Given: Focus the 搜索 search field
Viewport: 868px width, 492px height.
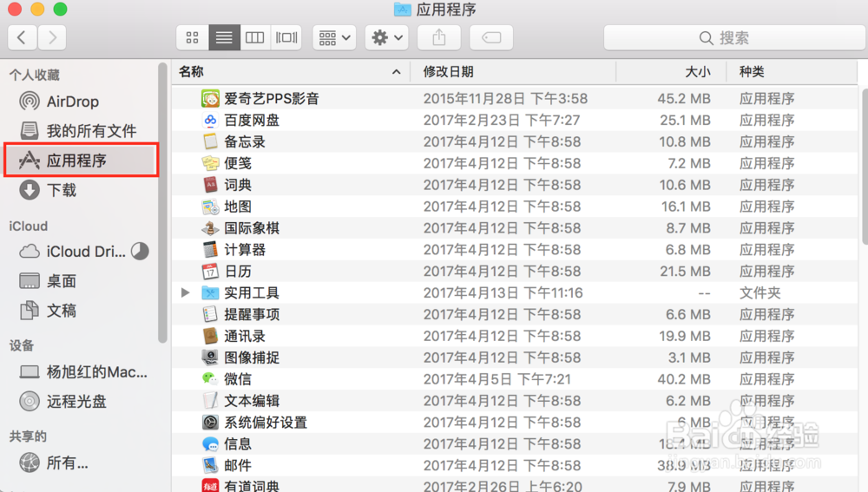Looking at the screenshot, I should pos(734,37).
